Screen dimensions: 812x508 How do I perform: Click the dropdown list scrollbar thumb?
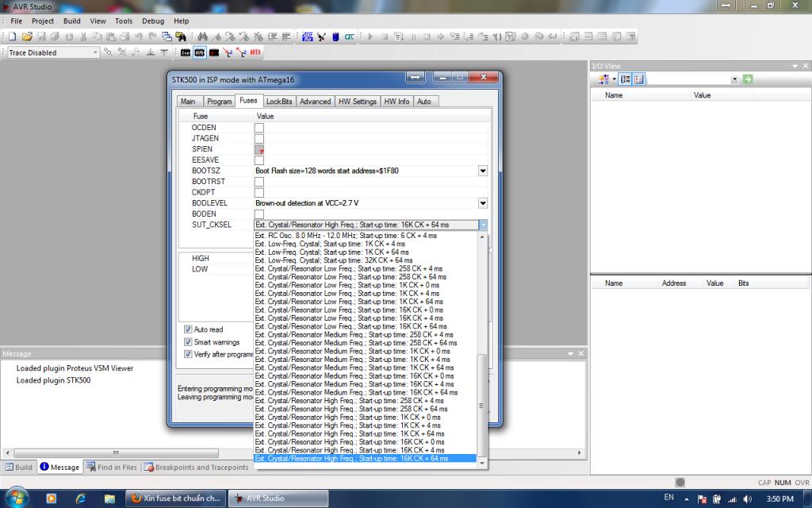point(481,406)
